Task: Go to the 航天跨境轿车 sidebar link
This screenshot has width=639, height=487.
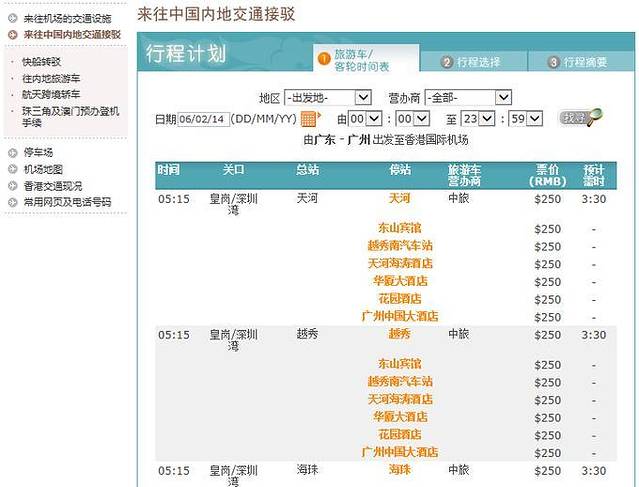Action: (x=54, y=94)
